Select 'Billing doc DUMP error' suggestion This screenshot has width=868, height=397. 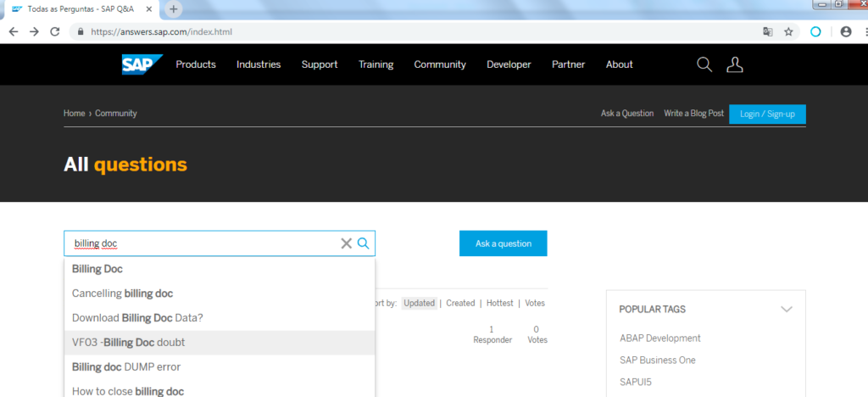pyautogui.click(x=220, y=366)
